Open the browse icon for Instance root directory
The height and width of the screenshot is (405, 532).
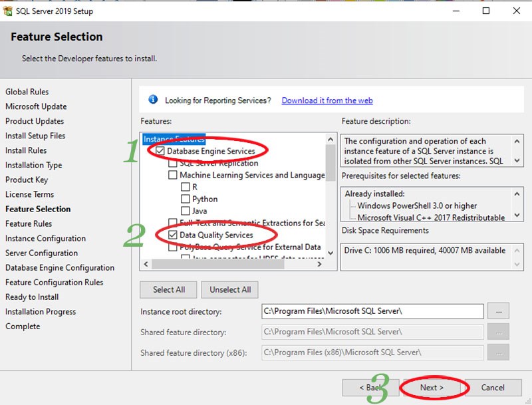pyautogui.click(x=498, y=311)
